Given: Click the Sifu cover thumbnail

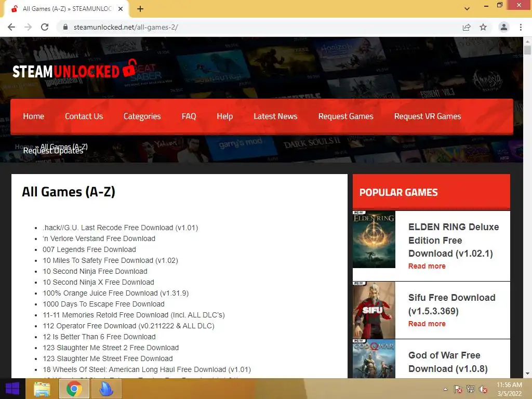Looking at the screenshot, I should [374, 310].
